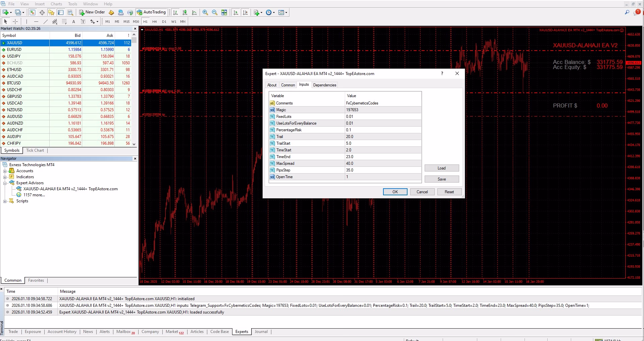Screen dimensions: 644x341
Task: Click the Data Window crosshair icon
Action: [42, 12]
